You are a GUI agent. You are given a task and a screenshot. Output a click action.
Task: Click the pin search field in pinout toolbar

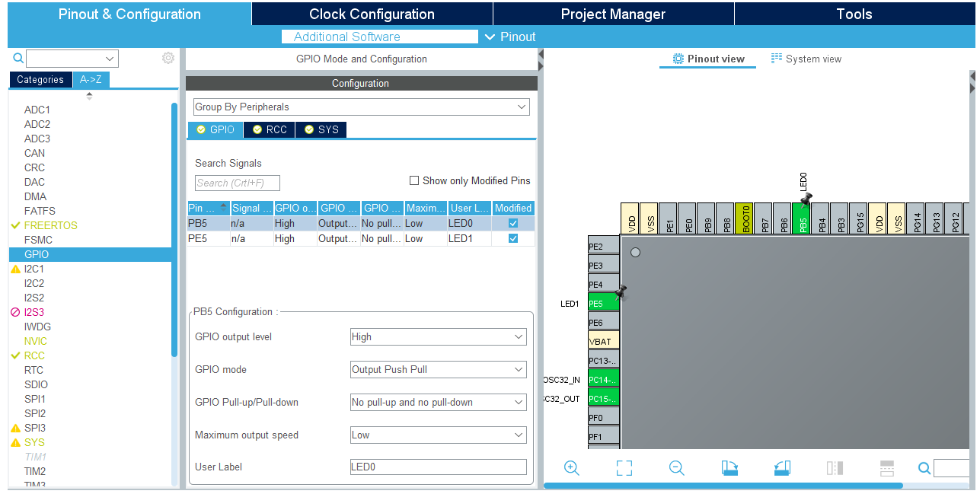point(952,468)
